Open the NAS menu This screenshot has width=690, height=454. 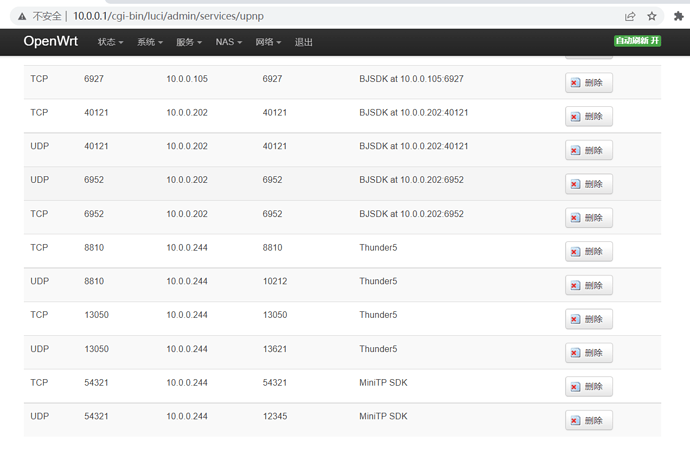(x=228, y=42)
